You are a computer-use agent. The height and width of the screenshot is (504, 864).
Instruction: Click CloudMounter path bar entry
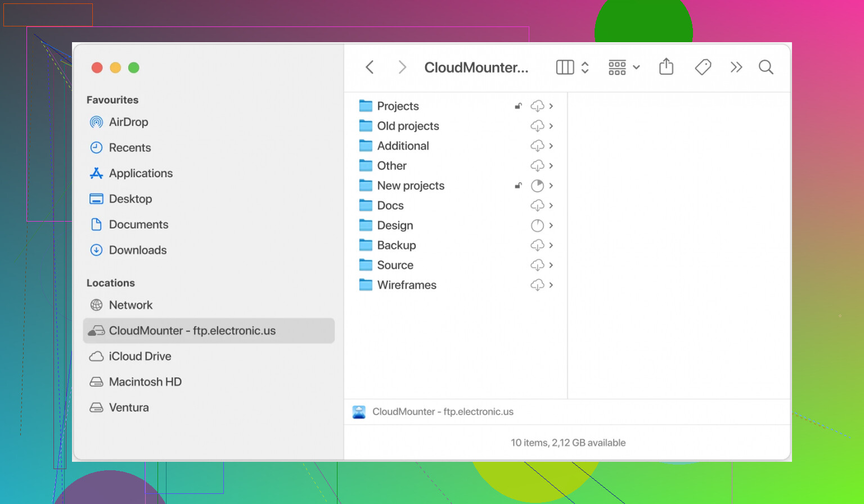433,412
